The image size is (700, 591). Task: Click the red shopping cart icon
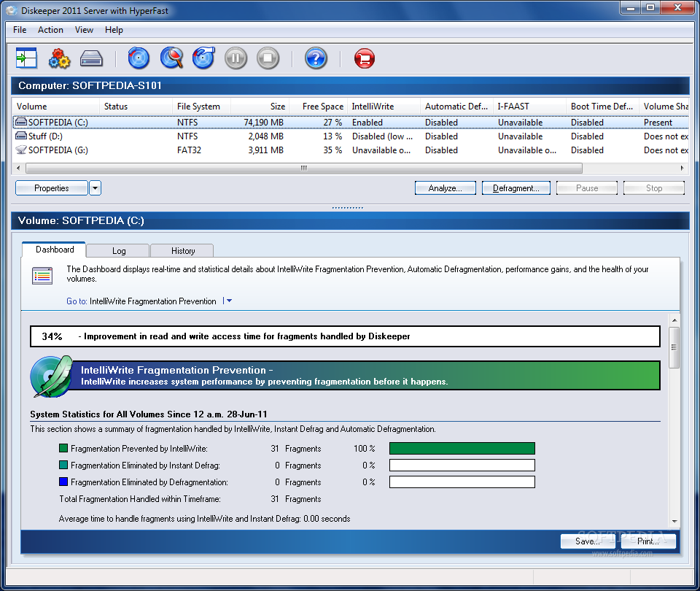[x=365, y=58]
